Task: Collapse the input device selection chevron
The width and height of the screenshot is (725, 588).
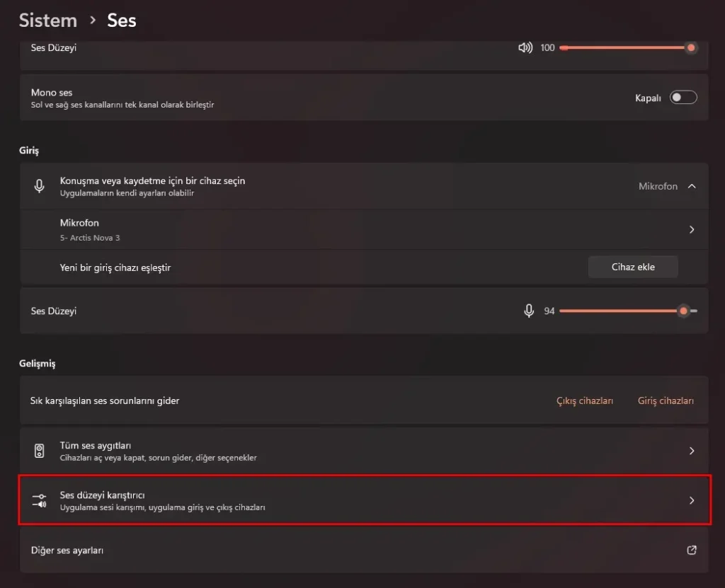Action: pos(692,186)
